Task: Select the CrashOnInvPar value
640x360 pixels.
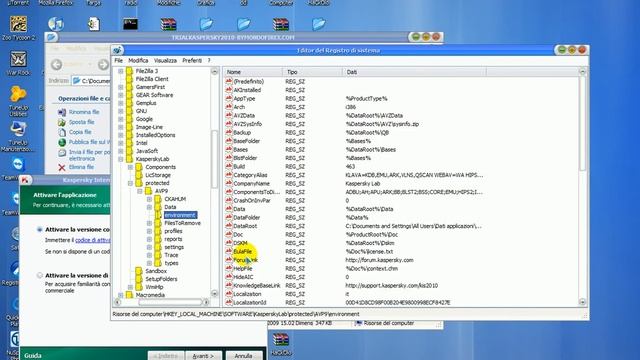Action: [252, 200]
